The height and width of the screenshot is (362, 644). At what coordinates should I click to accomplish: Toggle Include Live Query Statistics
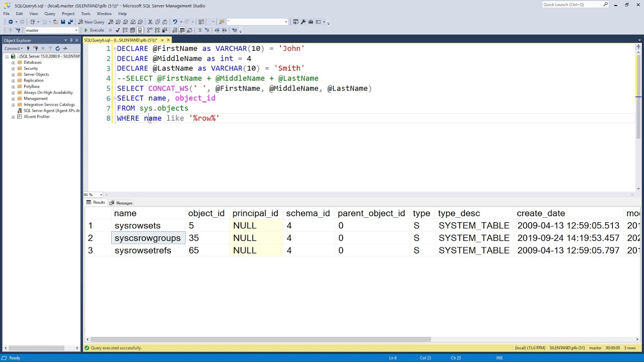pos(157,30)
